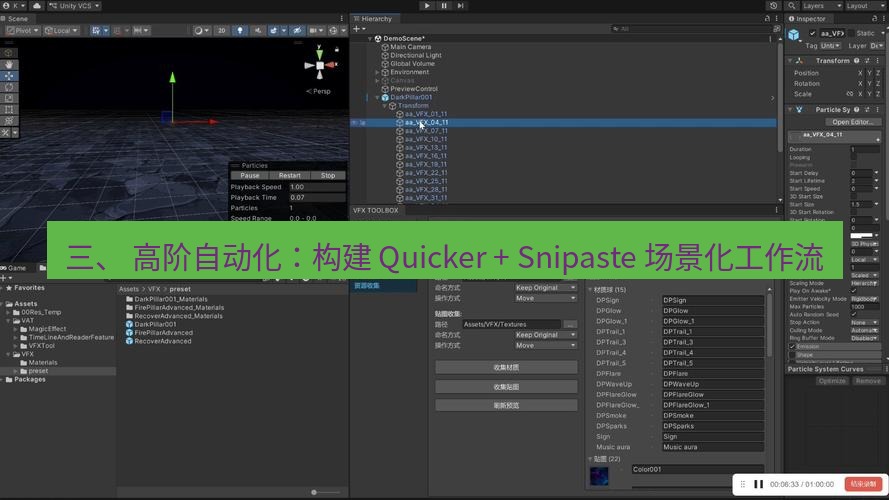Toggle Auto Random Seed checkbox
889x500 pixels.
click(854, 314)
